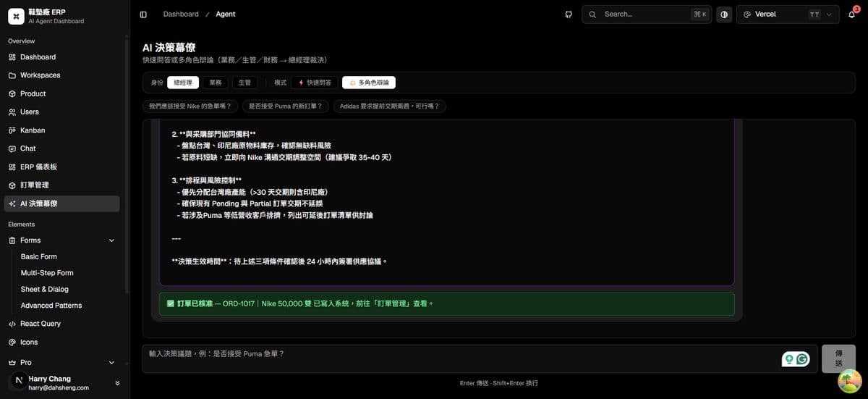Open Basic Form
This screenshot has width=868, height=399.
click(x=39, y=257)
